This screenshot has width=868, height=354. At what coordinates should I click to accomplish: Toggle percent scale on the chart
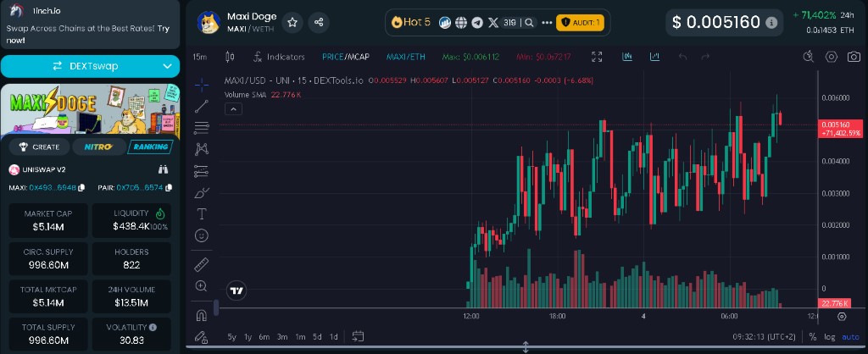click(812, 336)
